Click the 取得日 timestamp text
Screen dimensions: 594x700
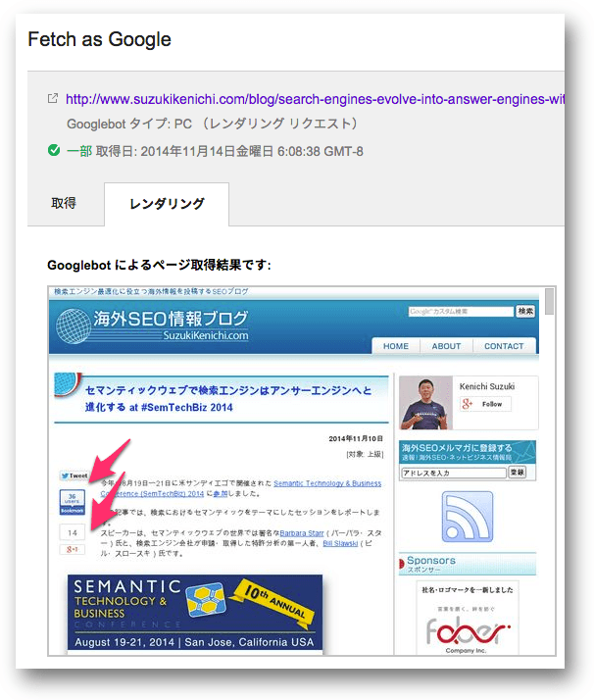click(x=229, y=151)
